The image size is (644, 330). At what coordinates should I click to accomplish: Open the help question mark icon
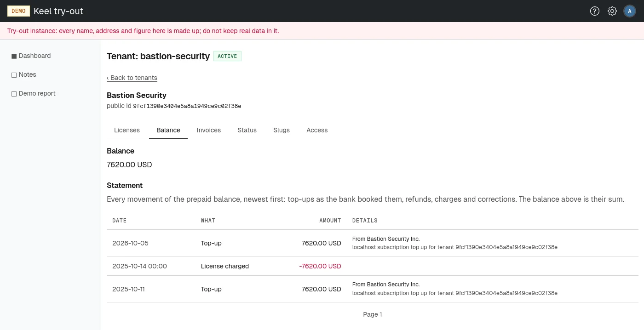pyautogui.click(x=595, y=11)
